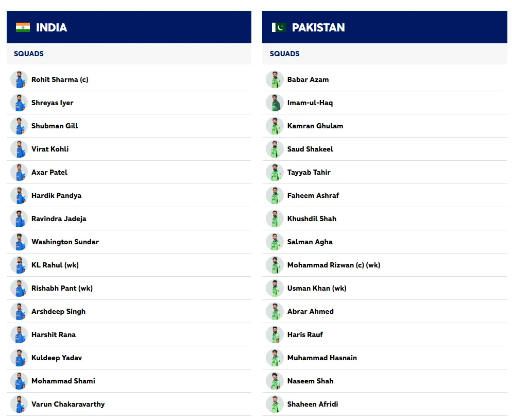Select Virat Kohli's profile photo
512x420 pixels.
19,149
